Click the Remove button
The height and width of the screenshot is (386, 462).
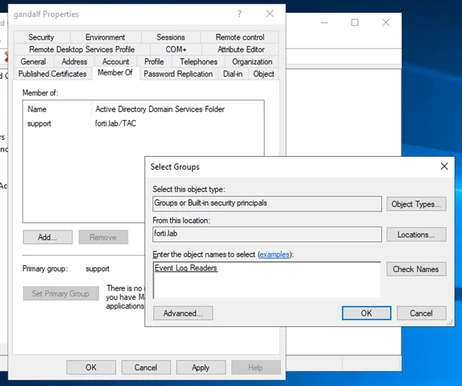(x=103, y=237)
